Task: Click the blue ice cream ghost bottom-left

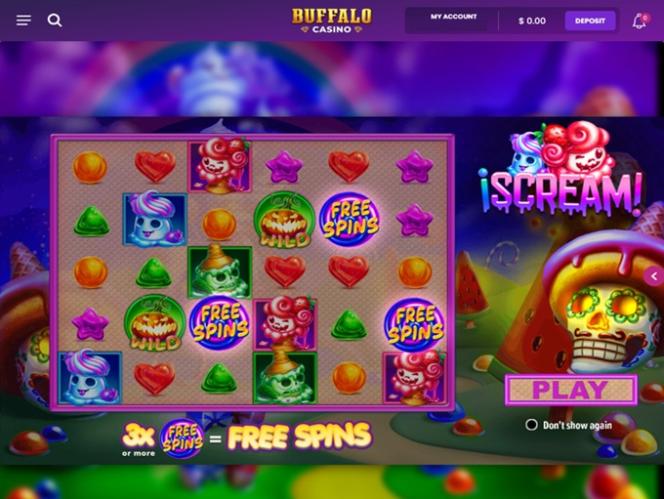Action: (x=89, y=377)
